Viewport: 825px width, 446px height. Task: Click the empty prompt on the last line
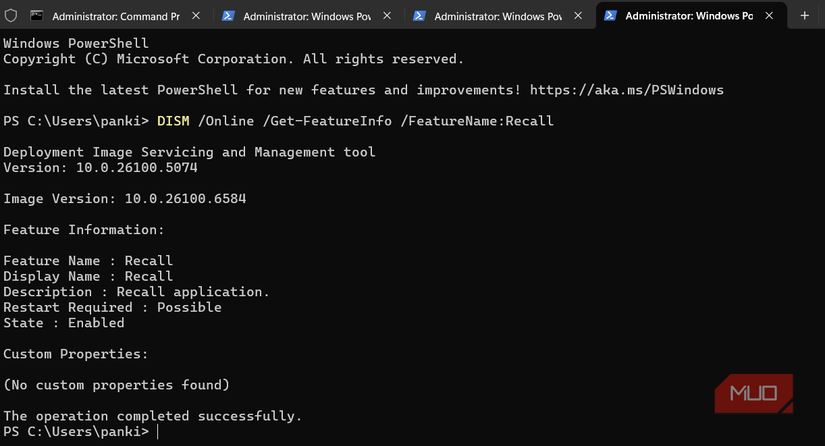point(158,431)
